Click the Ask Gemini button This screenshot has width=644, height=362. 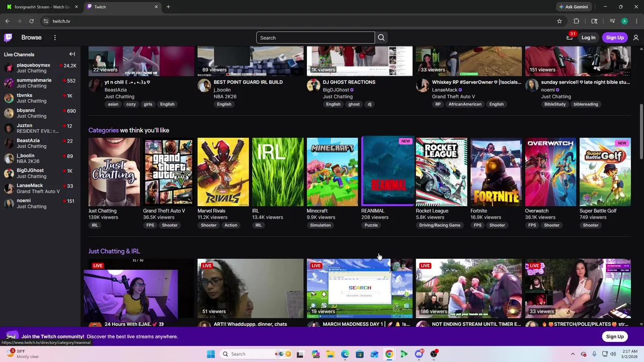click(x=573, y=7)
